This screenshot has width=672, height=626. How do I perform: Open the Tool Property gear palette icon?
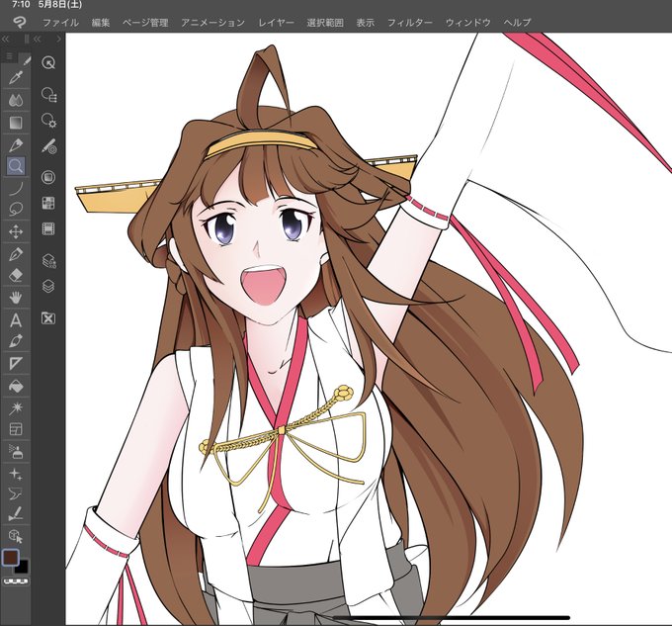(x=48, y=121)
